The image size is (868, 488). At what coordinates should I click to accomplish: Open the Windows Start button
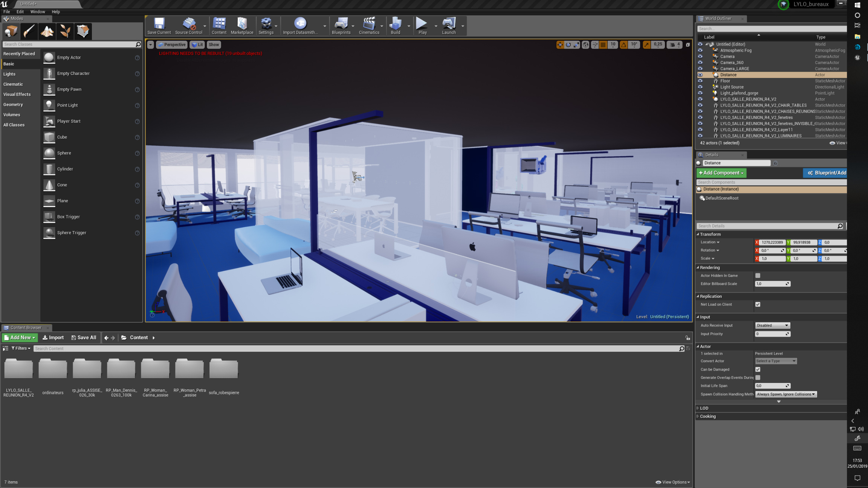857,5
